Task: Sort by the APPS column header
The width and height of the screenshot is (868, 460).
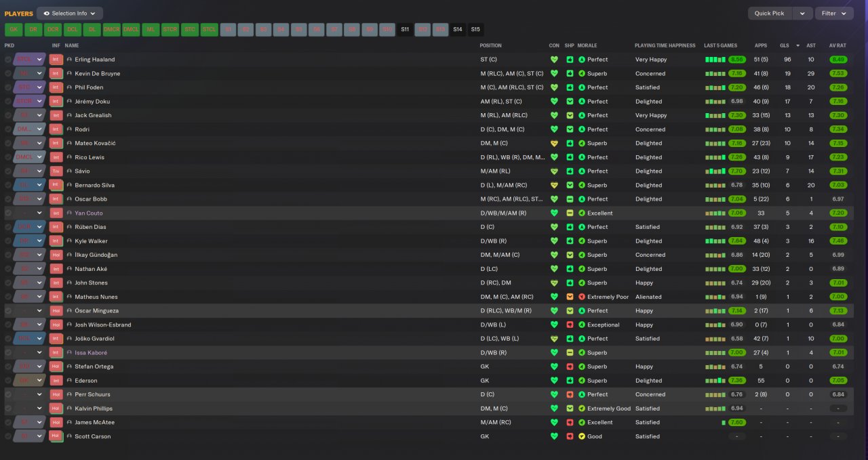Action: 761,45
